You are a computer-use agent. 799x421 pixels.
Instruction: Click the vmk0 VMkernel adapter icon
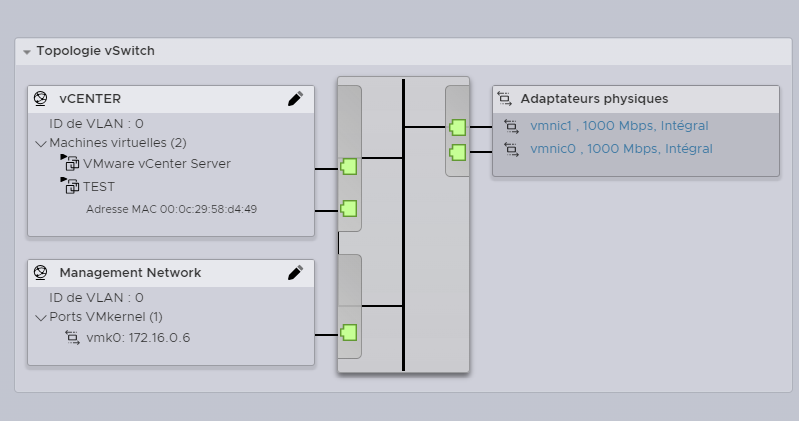click(72, 338)
